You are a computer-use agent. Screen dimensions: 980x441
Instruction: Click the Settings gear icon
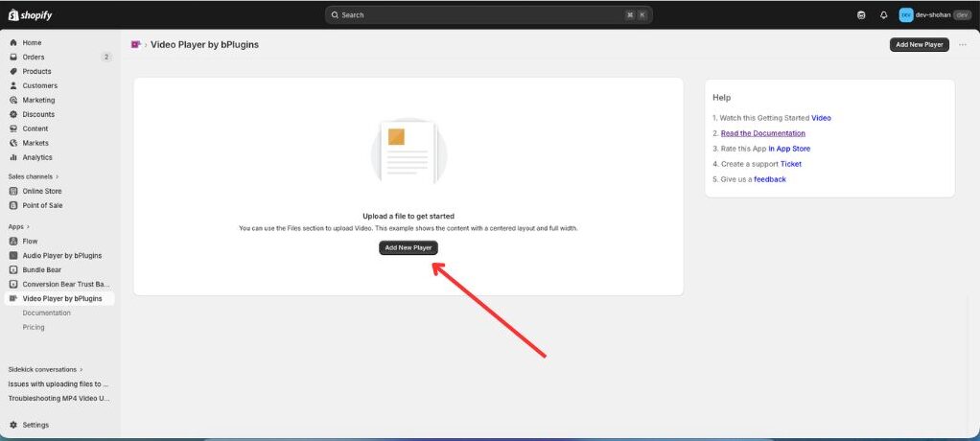(13, 425)
